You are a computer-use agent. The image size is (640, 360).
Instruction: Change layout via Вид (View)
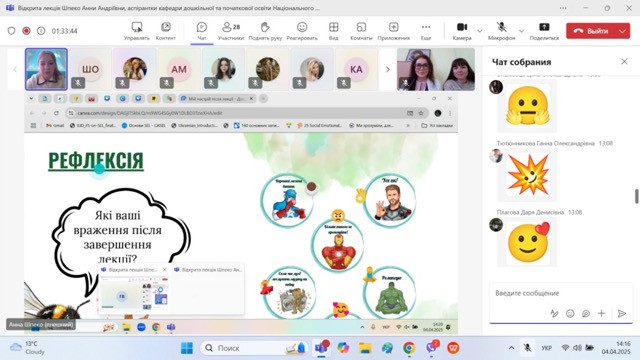pyautogui.click(x=333, y=31)
